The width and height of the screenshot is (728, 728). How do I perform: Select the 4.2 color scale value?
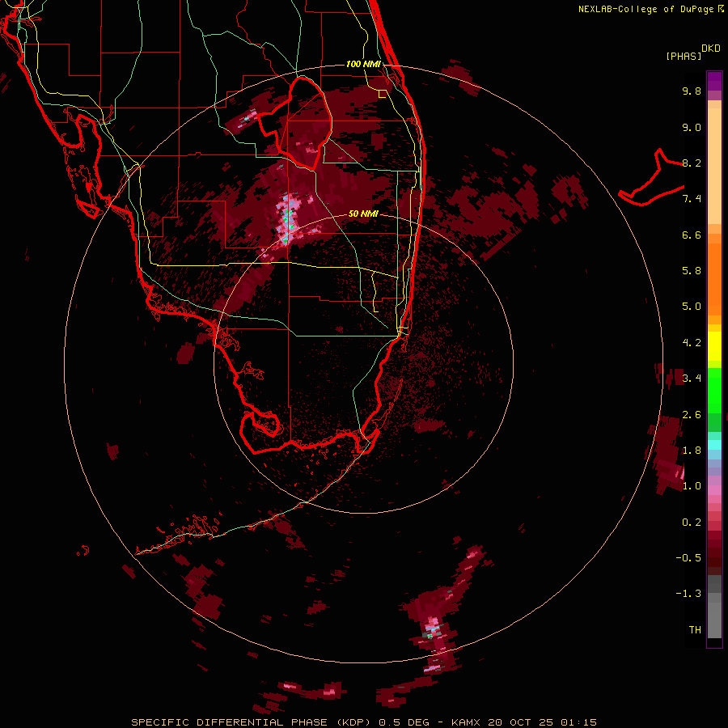point(692,343)
